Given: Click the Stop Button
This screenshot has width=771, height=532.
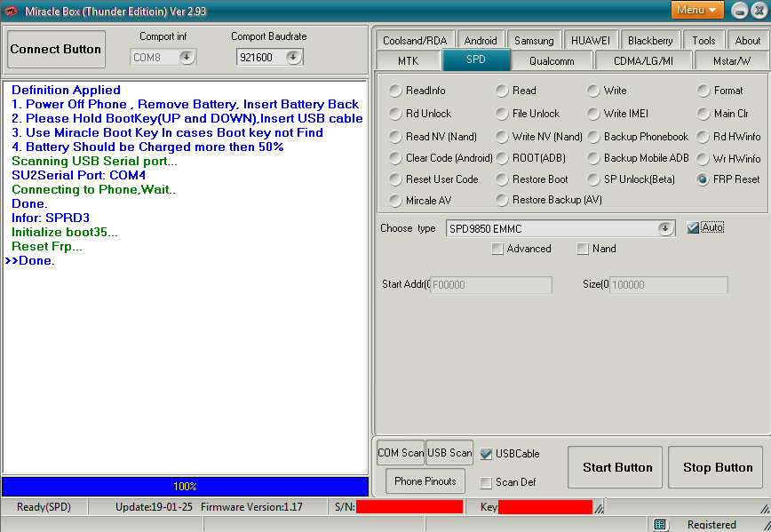Looking at the screenshot, I should click(x=715, y=467).
